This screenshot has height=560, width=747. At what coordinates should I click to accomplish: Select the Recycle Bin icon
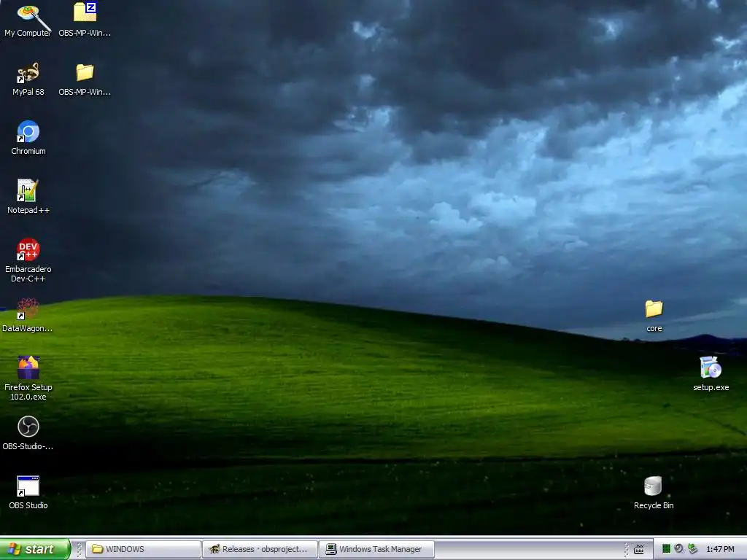coord(653,486)
